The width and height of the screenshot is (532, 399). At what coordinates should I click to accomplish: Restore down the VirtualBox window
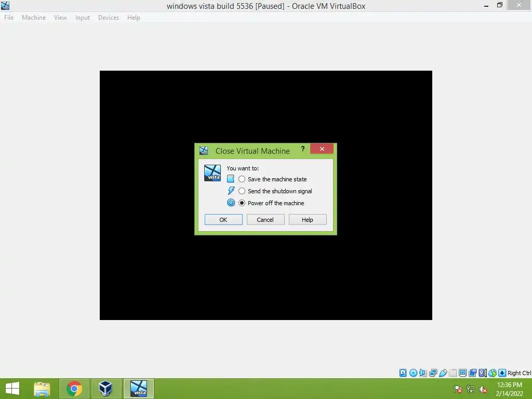point(499,5)
